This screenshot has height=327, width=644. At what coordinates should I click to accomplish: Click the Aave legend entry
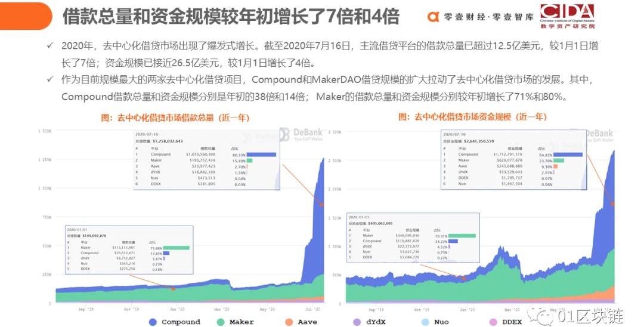301,322
